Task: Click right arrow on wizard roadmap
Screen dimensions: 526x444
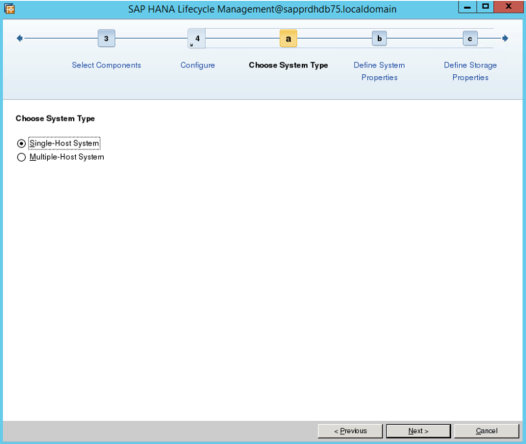Action: pos(505,38)
